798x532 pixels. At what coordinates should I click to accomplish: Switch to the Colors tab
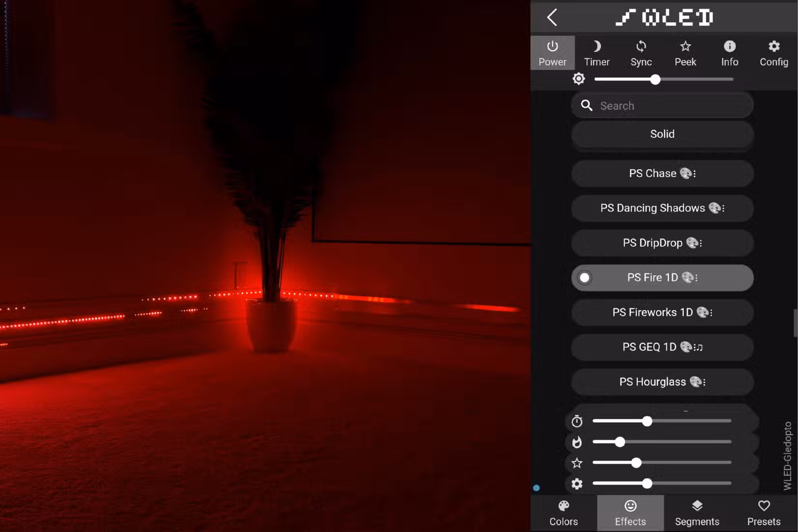click(563, 513)
